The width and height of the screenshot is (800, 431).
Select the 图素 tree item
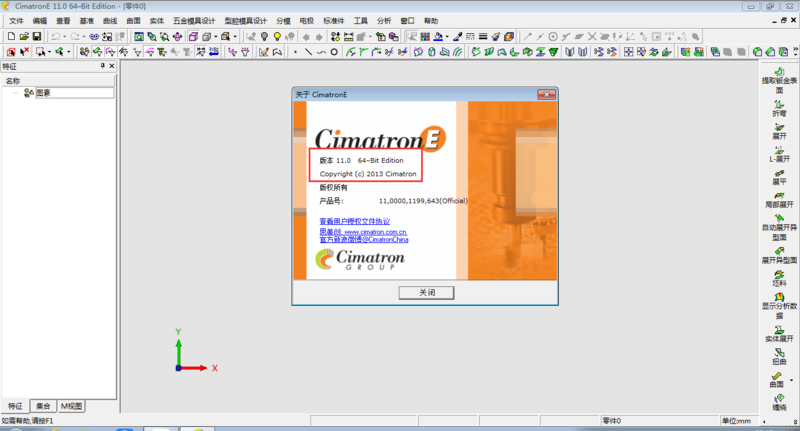tap(43, 93)
